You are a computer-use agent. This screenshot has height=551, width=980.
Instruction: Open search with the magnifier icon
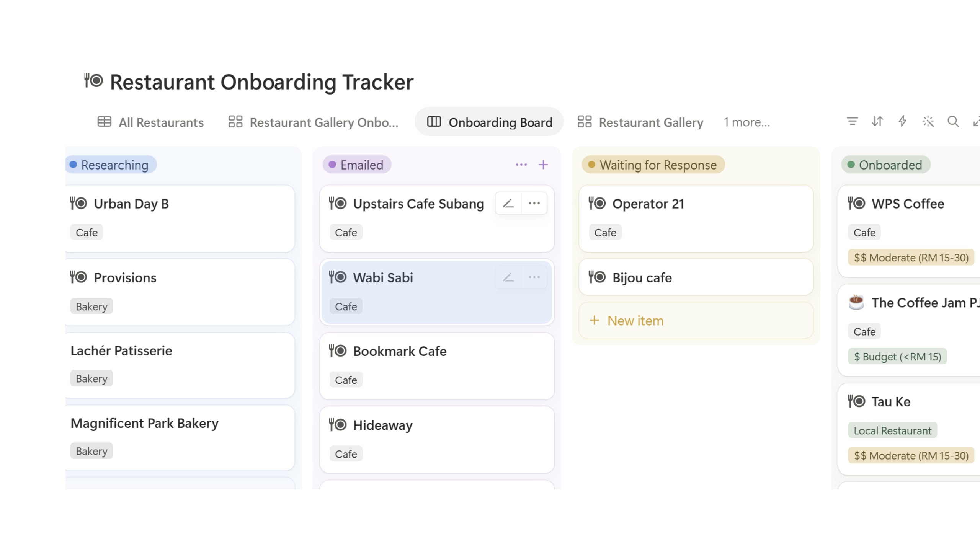tap(953, 122)
